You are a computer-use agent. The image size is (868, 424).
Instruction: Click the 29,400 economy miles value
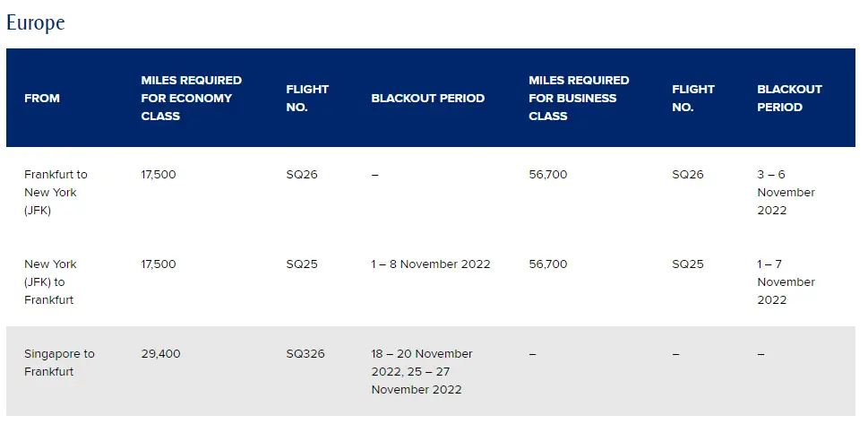pyautogui.click(x=160, y=353)
